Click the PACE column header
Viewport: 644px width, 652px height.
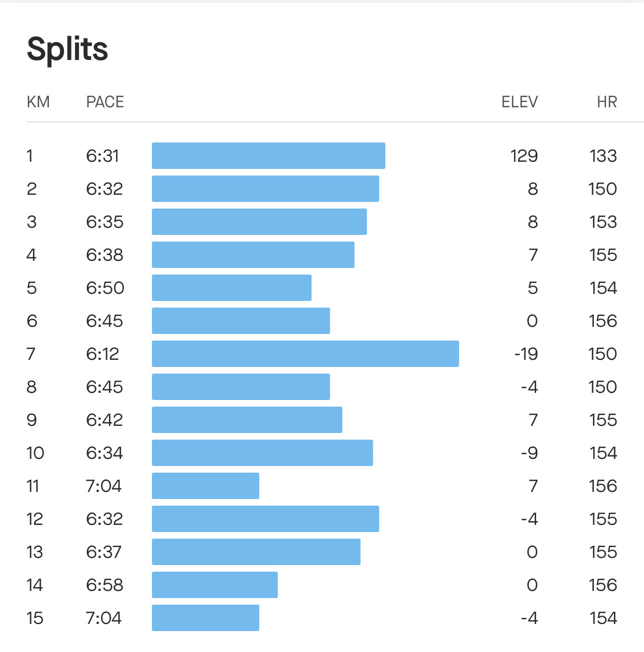[x=105, y=102]
